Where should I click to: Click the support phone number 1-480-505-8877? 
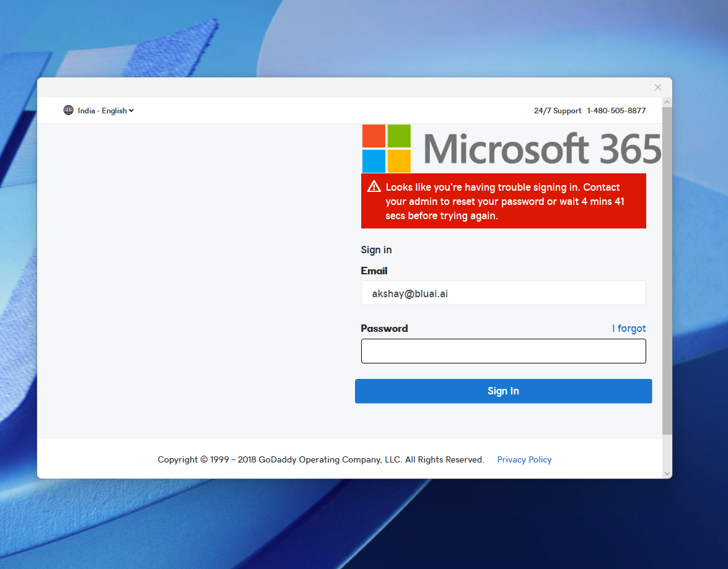(x=616, y=110)
